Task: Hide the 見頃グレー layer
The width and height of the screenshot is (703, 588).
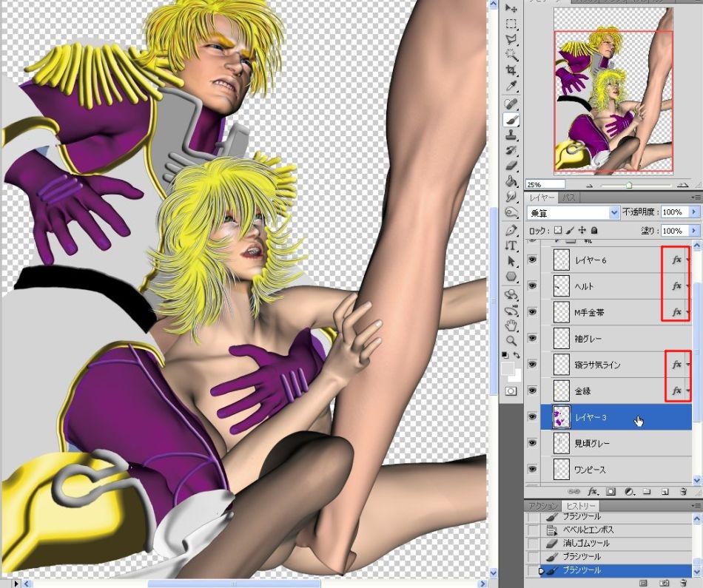Action: (x=532, y=442)
